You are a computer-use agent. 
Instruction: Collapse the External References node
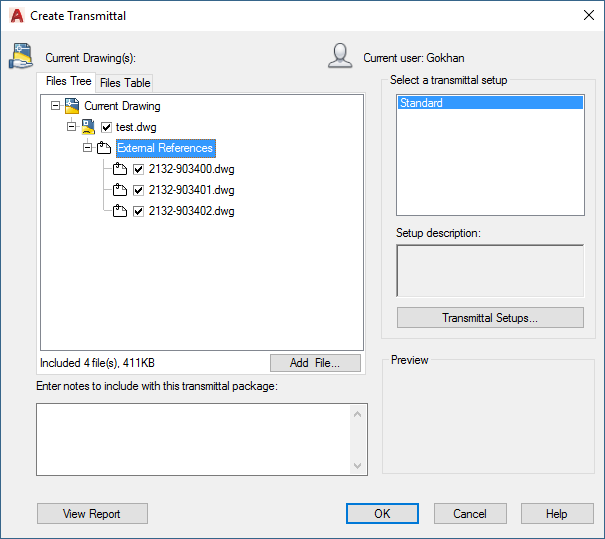click(x=87, y=148)
